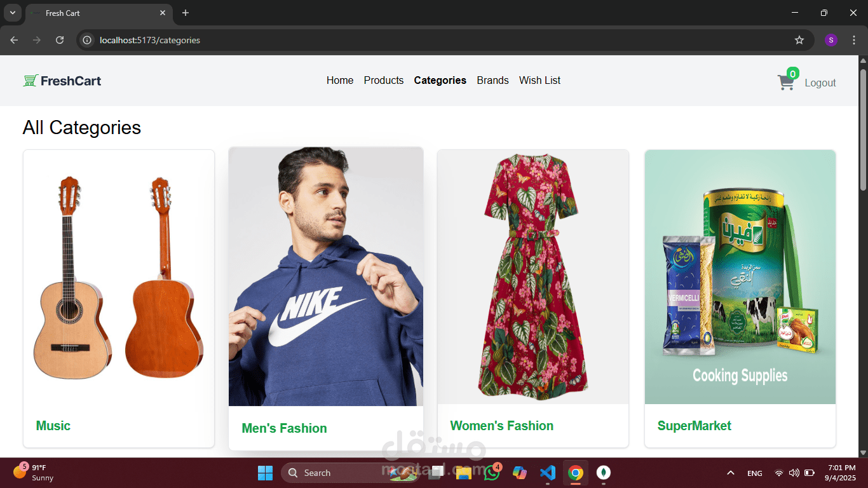Open the tab search dropdown arrow
Screen dimensions: 868x488
pos(12,13)
